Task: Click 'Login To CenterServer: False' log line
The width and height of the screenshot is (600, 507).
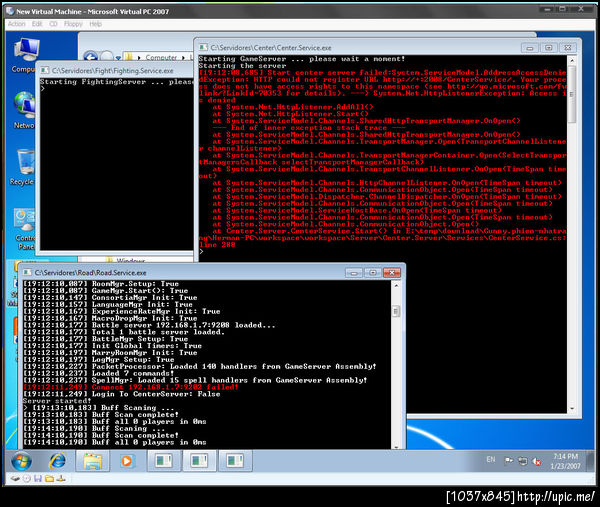Action: pyautogui.click(x=122, y=394)
